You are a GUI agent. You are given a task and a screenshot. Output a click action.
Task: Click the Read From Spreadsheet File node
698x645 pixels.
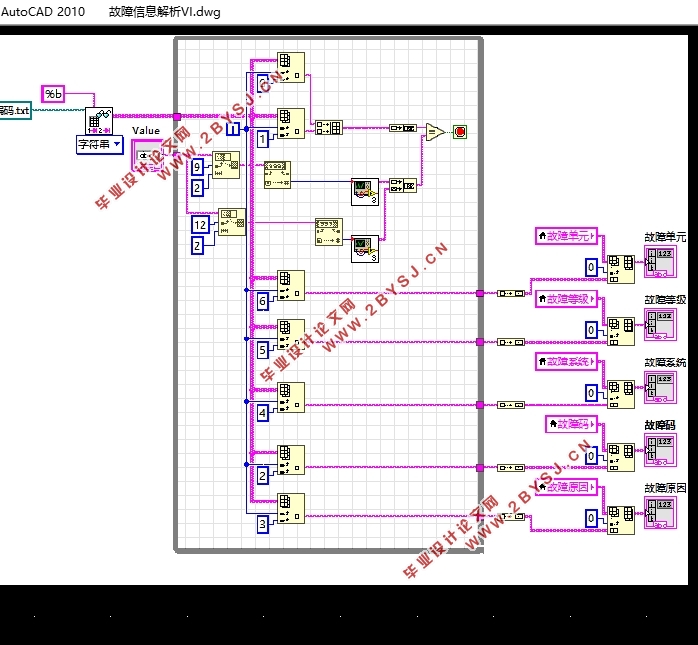[99, 121]
